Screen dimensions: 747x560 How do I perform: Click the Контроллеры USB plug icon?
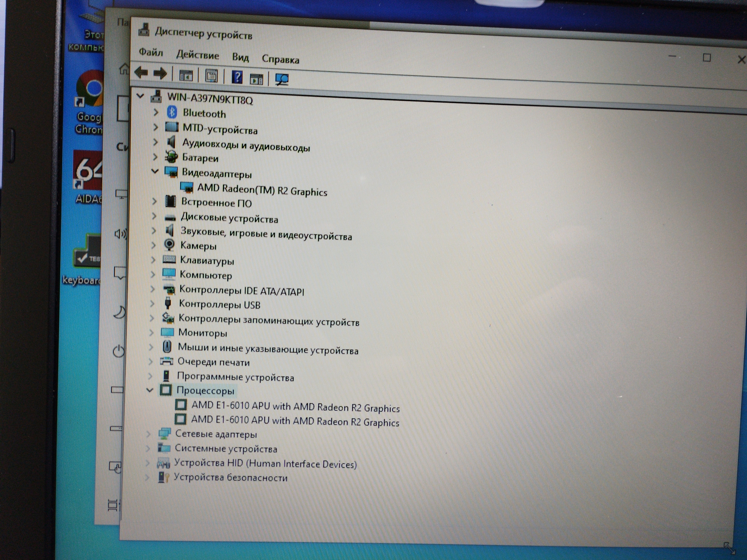point(168,303)
